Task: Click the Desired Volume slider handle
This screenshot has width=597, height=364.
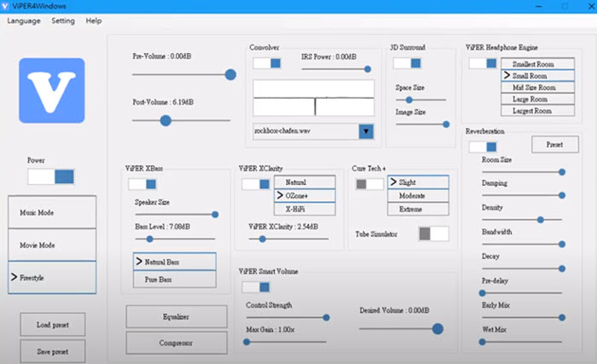Action: click(x=438, y=328)
